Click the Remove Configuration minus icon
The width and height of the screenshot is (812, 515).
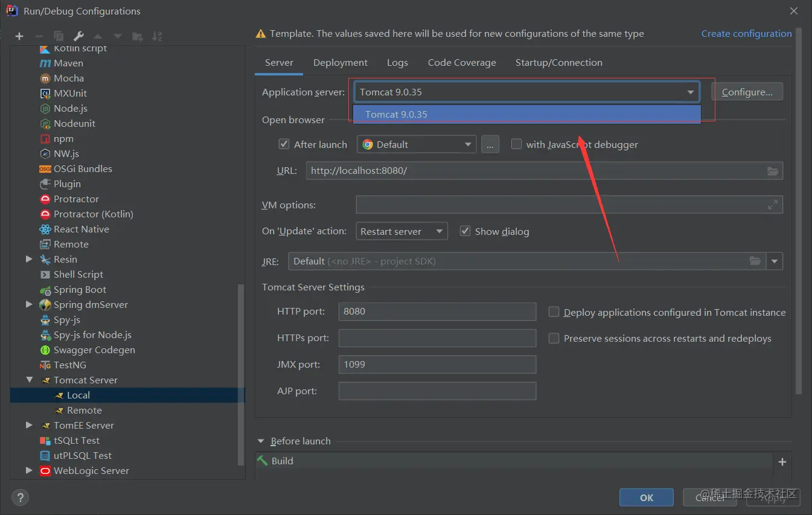click(39, 36)
